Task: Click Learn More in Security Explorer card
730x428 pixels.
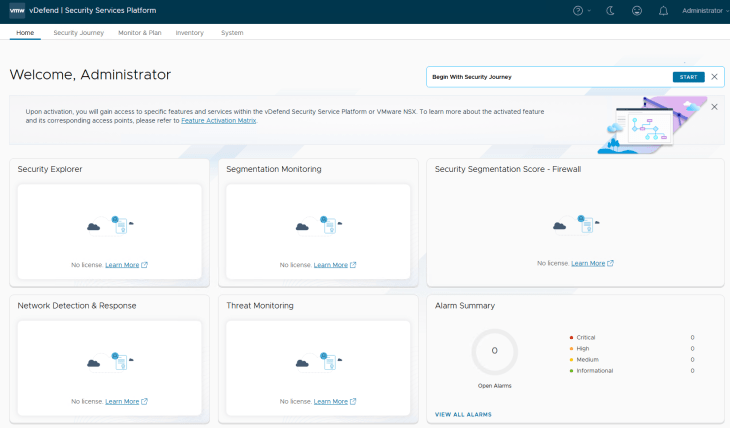Action: click(123, 265)
